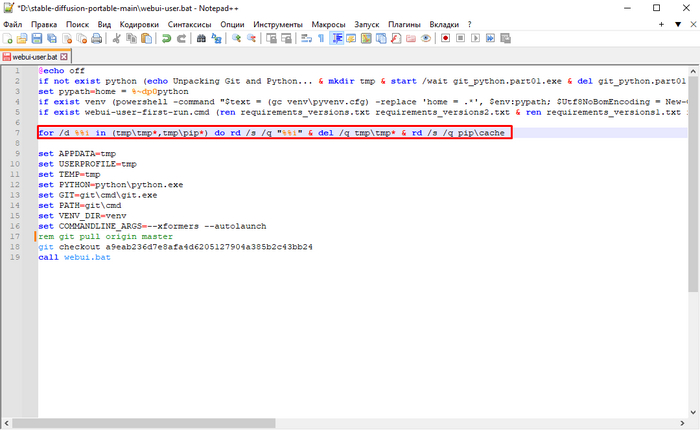Image resolution: width=700 pixels, height=430 pixels.
Task: Click the Print icon in toolbar
Action: tap(98, 38)
